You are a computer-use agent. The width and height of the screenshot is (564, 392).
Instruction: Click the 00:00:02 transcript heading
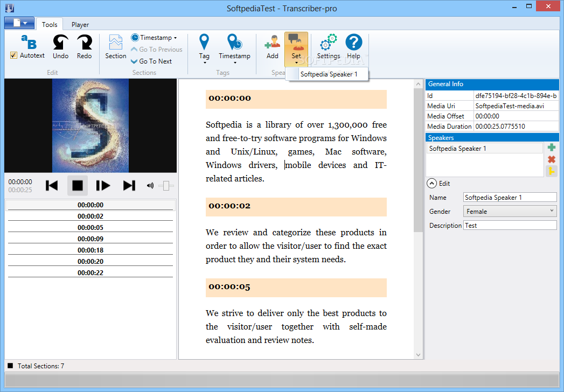pos(296,207)
